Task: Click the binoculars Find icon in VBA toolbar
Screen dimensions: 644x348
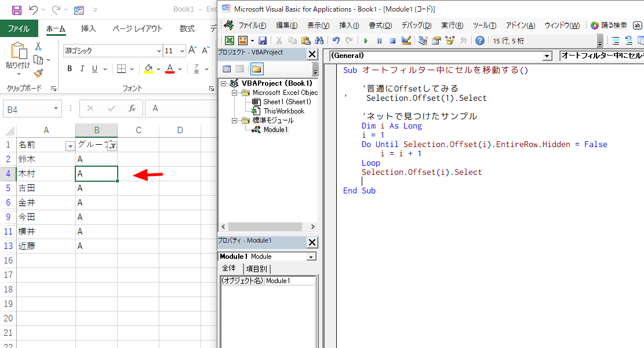Action: coord(319,41)
